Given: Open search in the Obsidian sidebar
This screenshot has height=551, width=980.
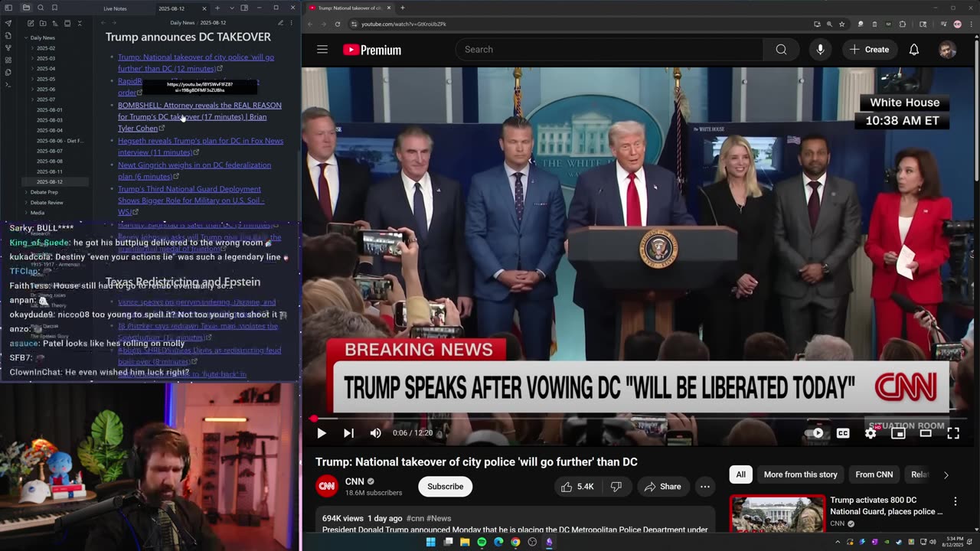Looking at the screenshot, I should pos(41,8).
